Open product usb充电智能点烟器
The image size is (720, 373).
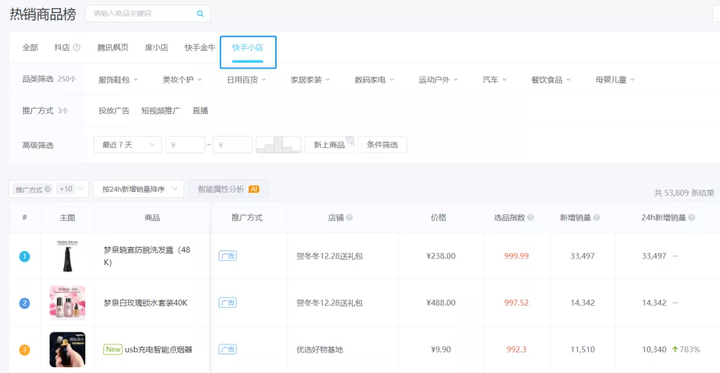point(158,350)
